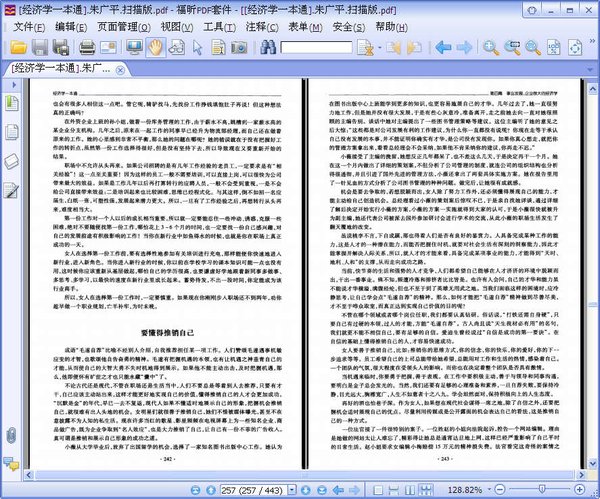This screenshot has width=600, height=499.
Task: Expand the toolbar overflow chevron
Action: (x=592, y=41)
